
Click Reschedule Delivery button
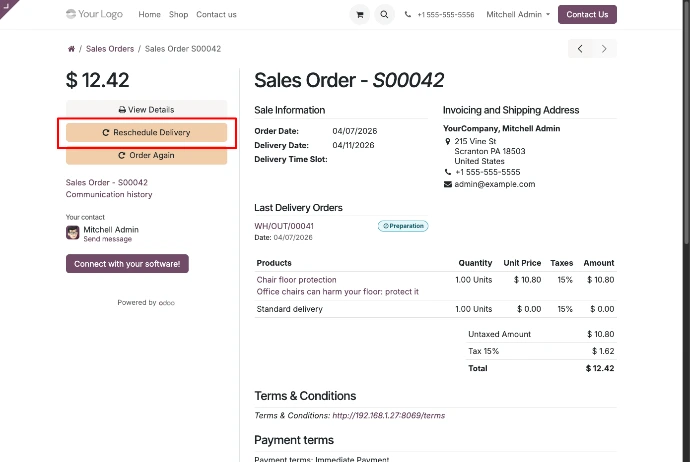pyautogui.click(x=146, y=132)
